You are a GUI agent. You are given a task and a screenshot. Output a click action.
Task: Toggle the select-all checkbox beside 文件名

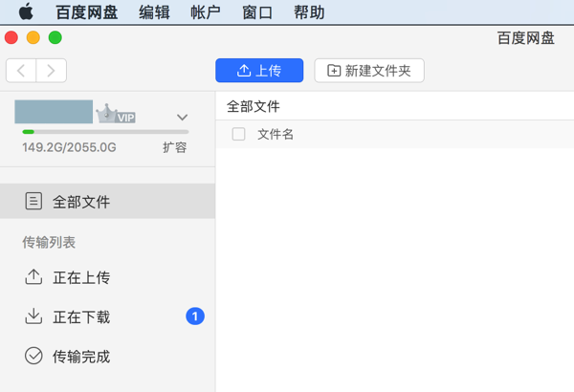pyautogui.click(x=239, y=135)
